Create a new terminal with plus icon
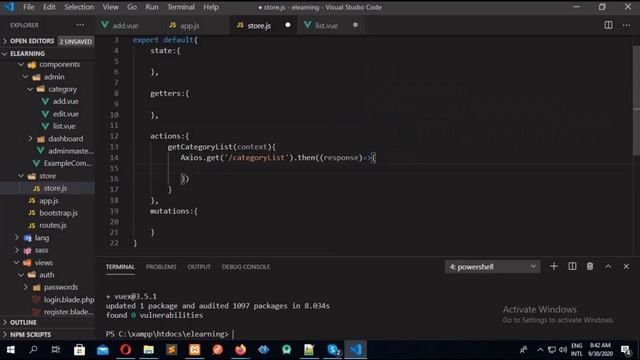This screenshot has width=640, height=360. coord(553,266)
